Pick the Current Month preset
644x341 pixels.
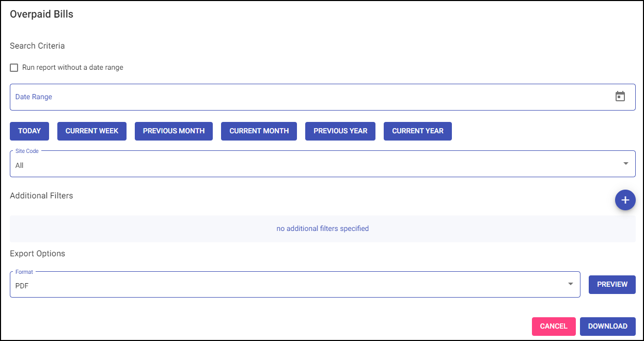[259, 131]
